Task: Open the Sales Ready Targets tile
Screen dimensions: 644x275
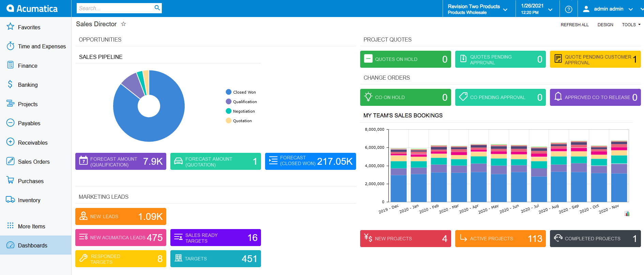Action: click(216, 238)
